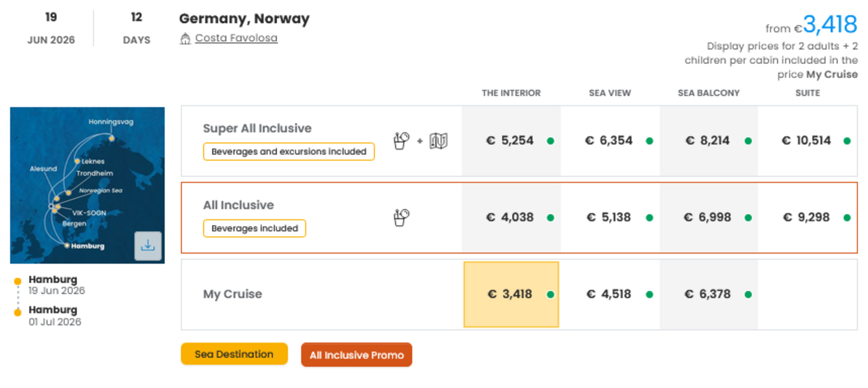Image resolution: width=868 pixels, height=388 pixels.
Task: Click the beverages icon in Super All Inclusive
Action: click(401, 141)
